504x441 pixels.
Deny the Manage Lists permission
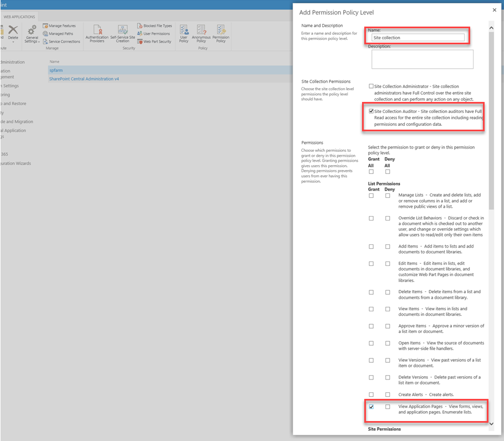point(388,196)
